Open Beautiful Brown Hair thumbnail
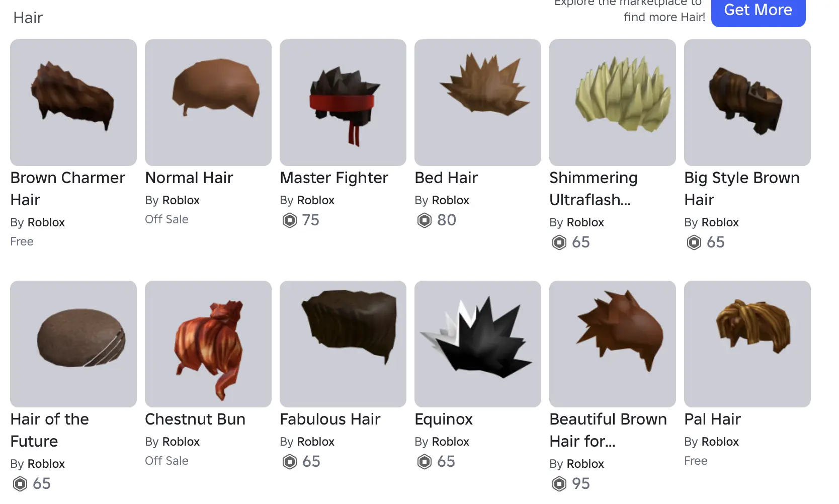Screen dimensions: 839x504 (x=613, y=344)
